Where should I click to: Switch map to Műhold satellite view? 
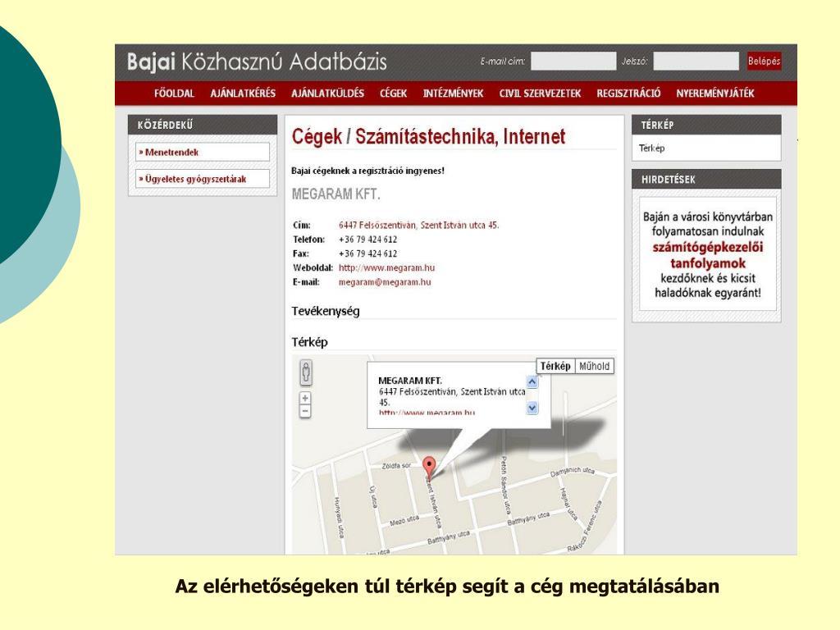click(594, 367)
